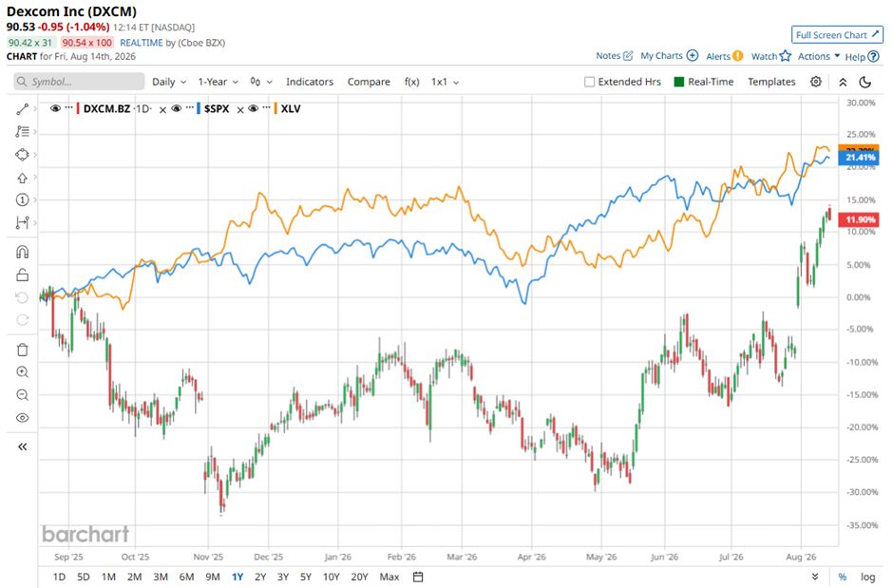Click the Symbol search input field
Screen dimensions: 893x588
(x=79, y=82)
